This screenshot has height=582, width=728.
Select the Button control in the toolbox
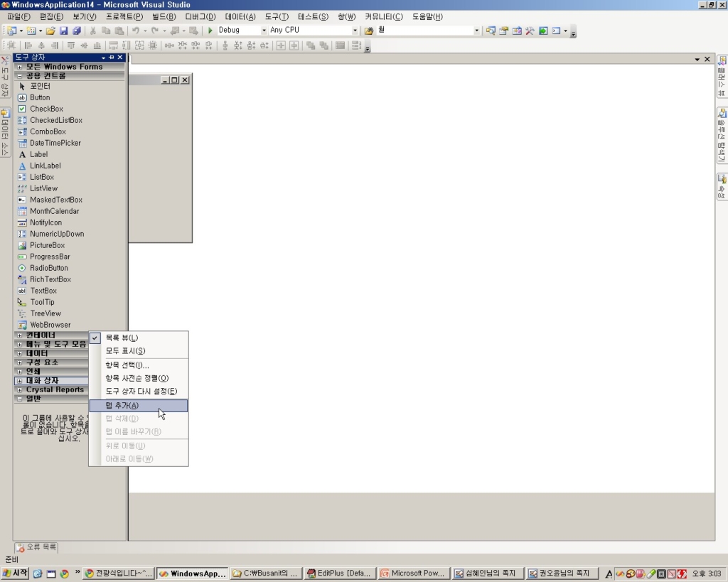[70, 97]
